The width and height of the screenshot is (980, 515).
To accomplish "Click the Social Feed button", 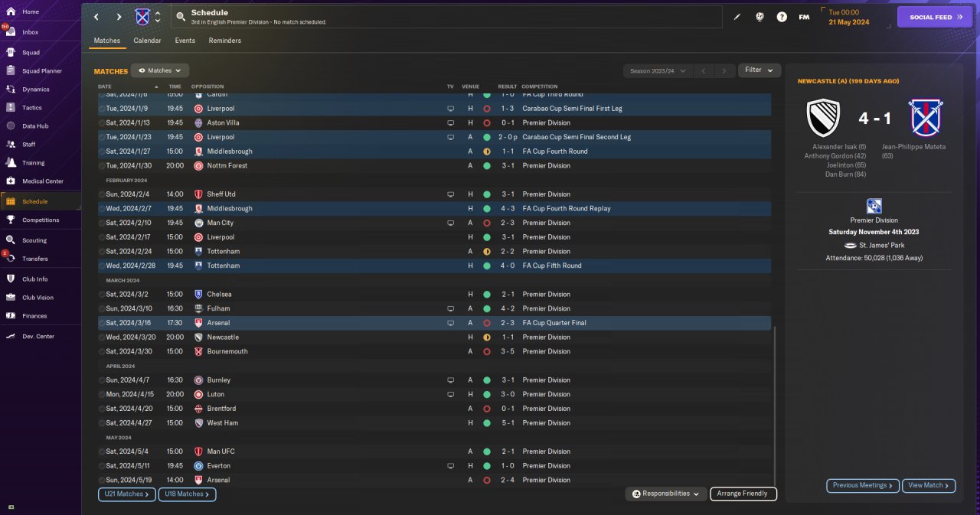I will coord(934,17).
